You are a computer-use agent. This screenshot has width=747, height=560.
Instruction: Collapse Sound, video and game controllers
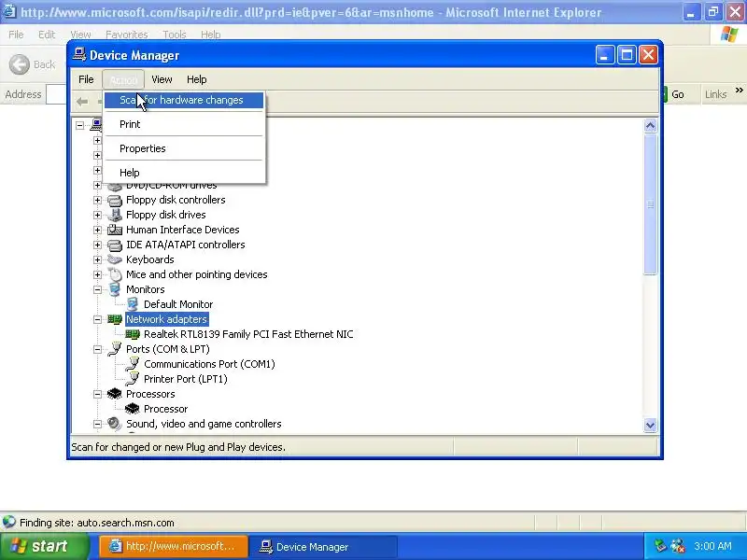point(97,424)
